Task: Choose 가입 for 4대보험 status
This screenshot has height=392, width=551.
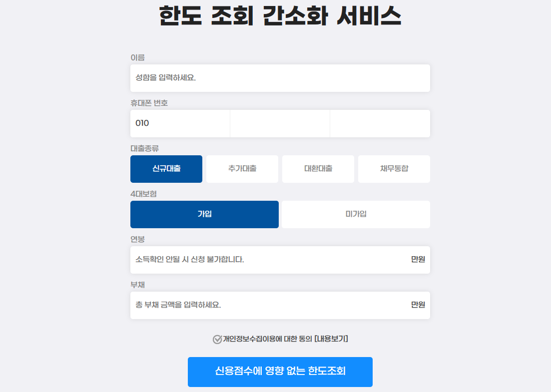Action: [204, 214]
